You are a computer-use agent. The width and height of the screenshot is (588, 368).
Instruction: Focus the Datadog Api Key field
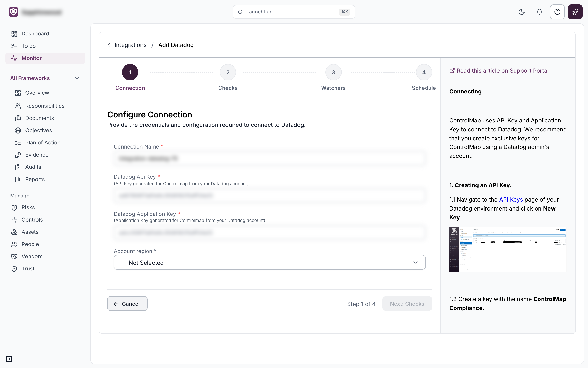click(x=270, y=195)
